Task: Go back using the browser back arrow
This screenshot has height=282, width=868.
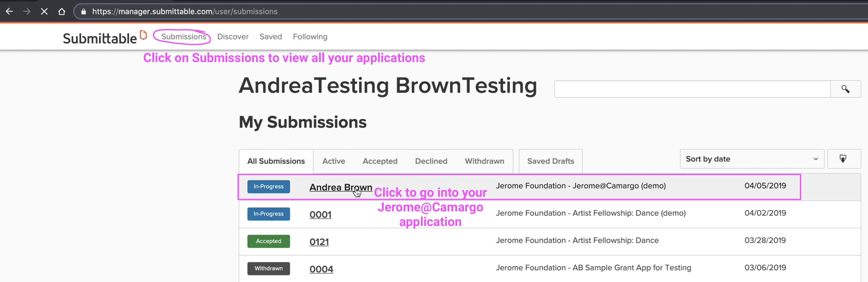Action: point(9,11)
